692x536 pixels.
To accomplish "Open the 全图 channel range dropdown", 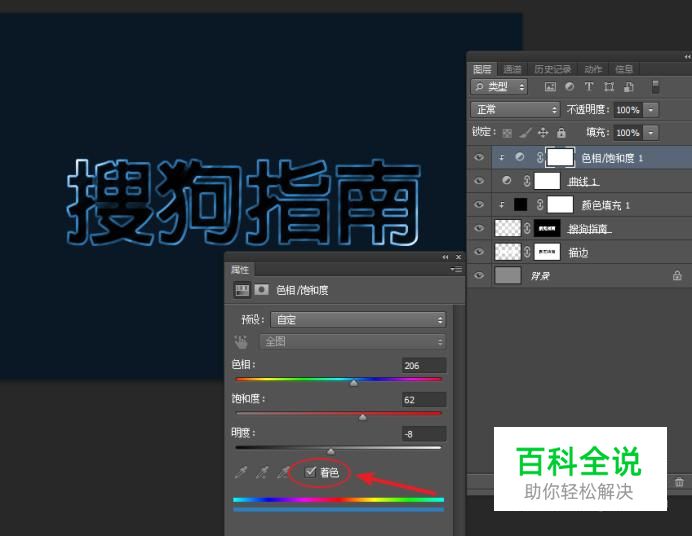I will click(353, 341).
